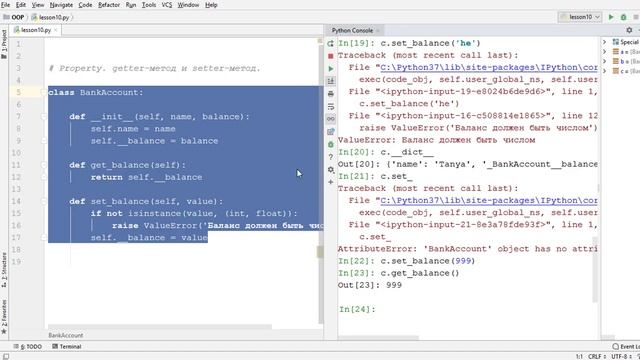Screen dimensions: 640x360
Task: Open console settings with the gear icon in the side toolbar
Action: [x=331, y=169]
